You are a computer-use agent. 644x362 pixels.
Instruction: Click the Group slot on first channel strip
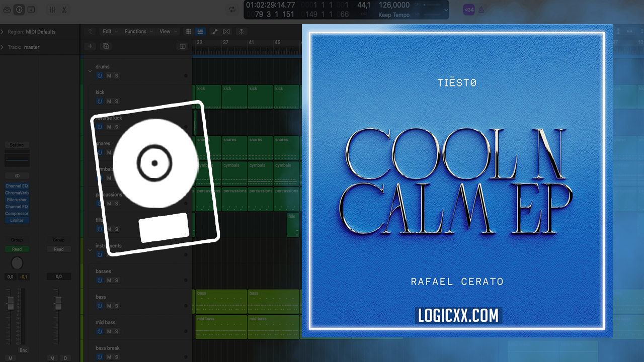pos(17,240)
